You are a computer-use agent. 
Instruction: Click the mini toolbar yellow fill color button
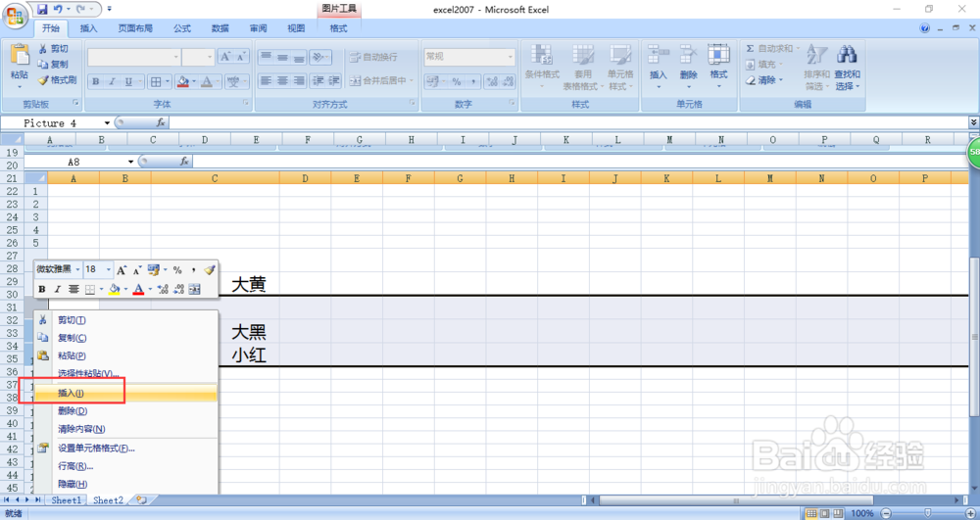[114, 289]
